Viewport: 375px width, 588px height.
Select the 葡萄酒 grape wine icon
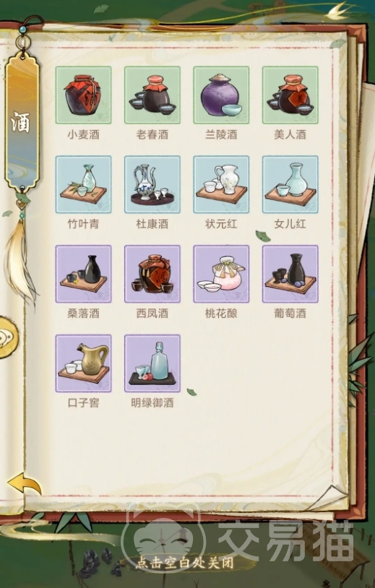(290, 274)
